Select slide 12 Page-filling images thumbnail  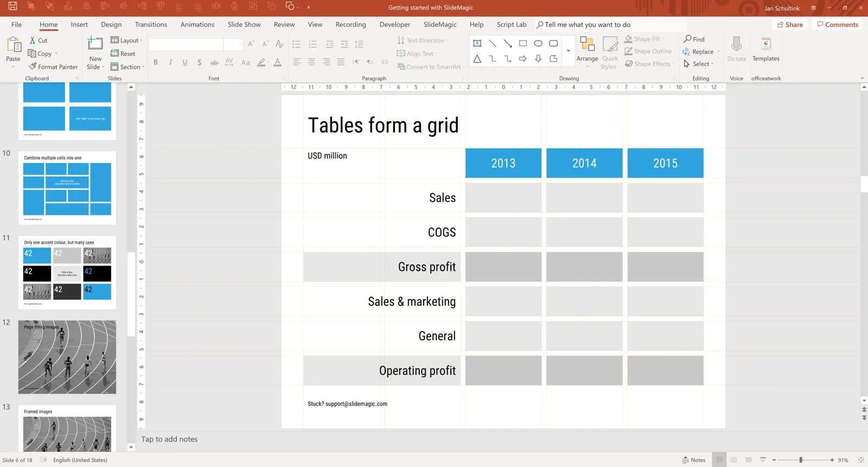(x=67, y=357)
